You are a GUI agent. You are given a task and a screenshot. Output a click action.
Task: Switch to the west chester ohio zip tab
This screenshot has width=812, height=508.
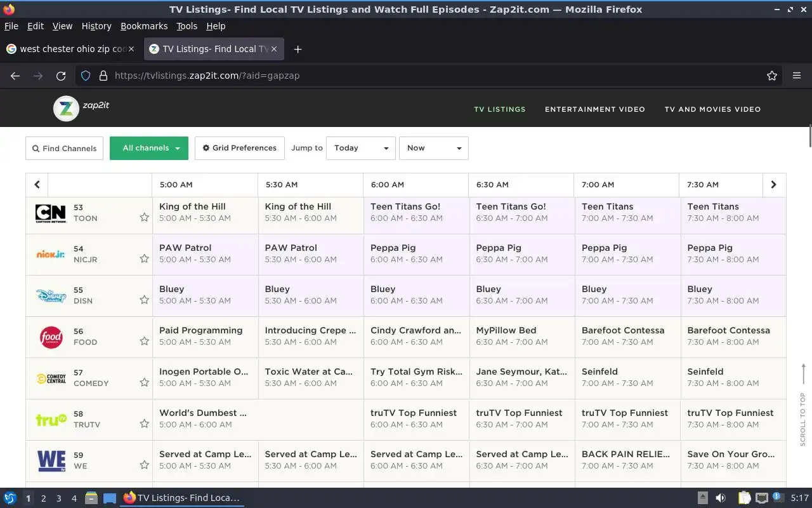click(70, 49)
